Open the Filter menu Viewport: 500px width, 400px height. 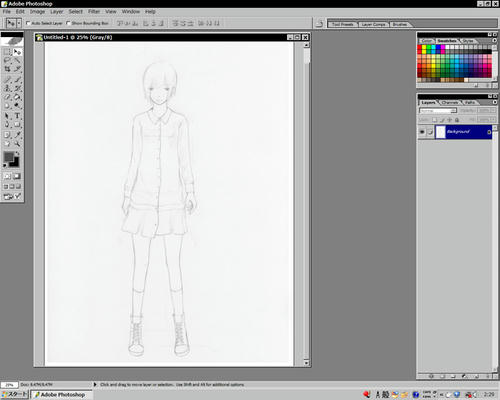94,12
